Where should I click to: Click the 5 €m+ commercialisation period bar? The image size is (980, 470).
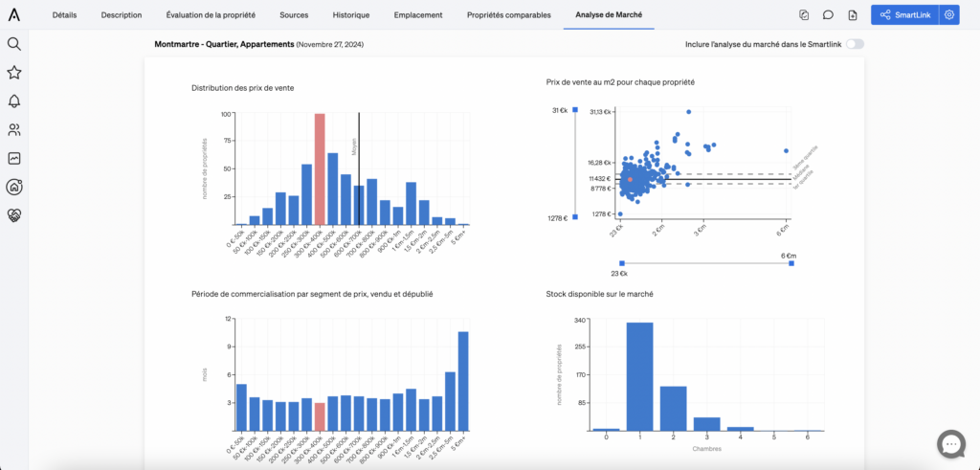pos(463,381)
